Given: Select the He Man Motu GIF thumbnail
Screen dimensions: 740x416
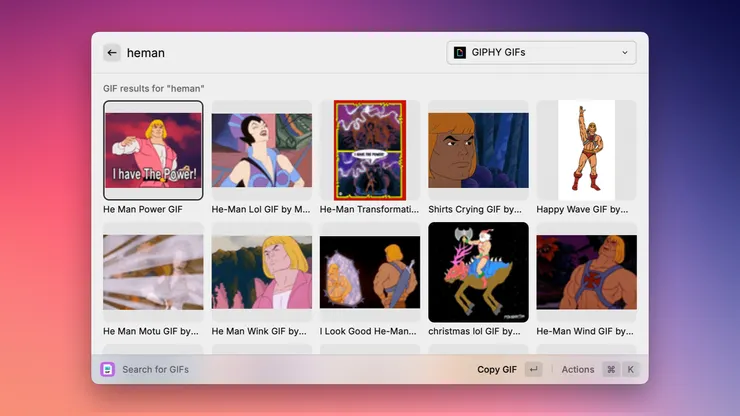Looking at the screenshot, I should (x=153, y=272).
